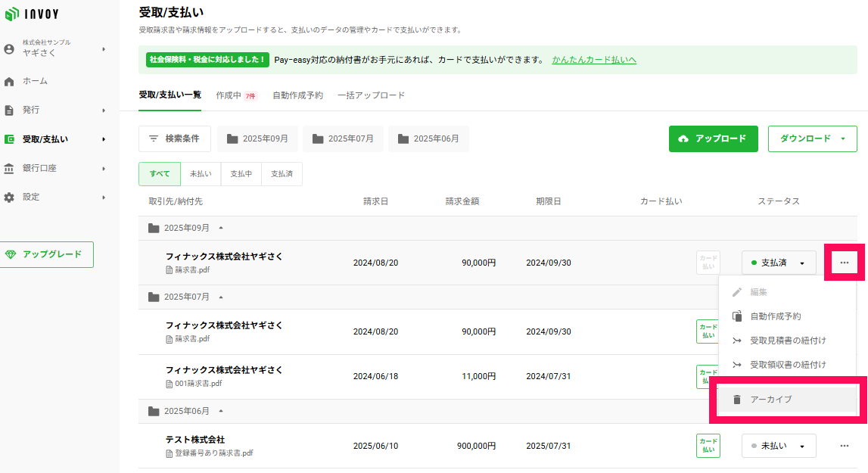
Task: Click the 受取/支払い wallet icon
Action: tap(9, 139)
